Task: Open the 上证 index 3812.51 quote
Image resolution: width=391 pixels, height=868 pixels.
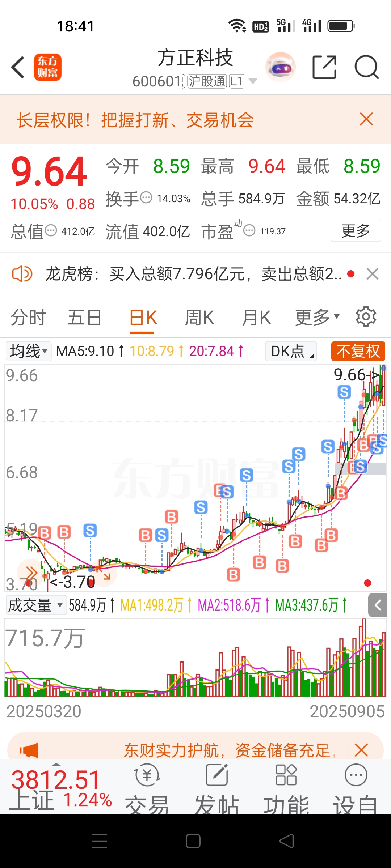Action: point(60,788)
